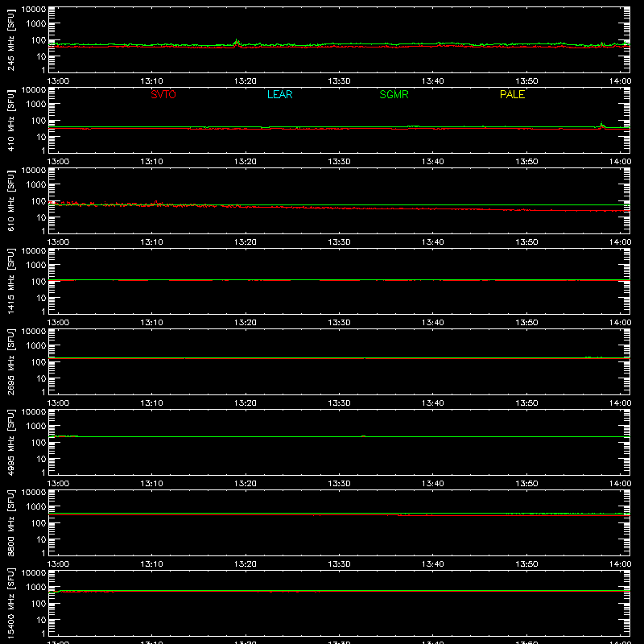Click 13:40 label under the 410 MHz plot
This screenshot has width=644, height=644.
433,162
